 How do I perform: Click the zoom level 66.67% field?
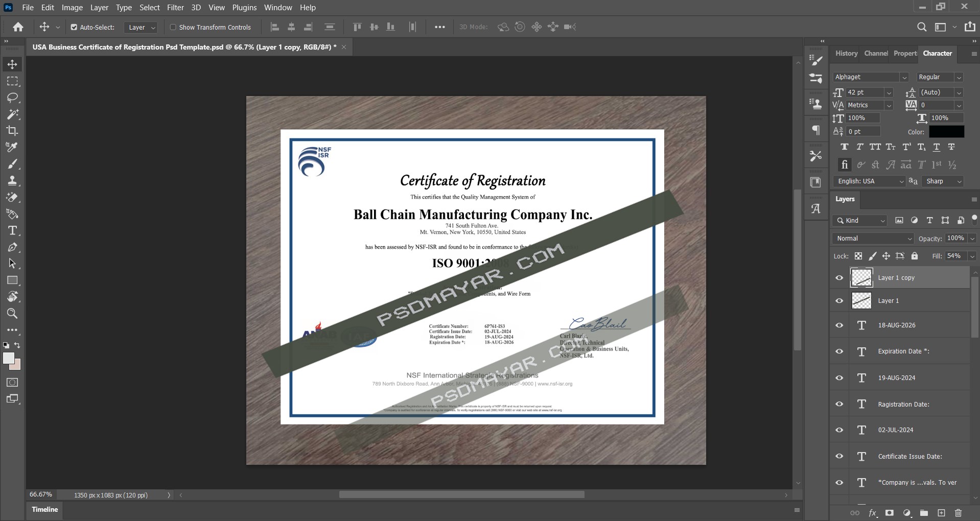(x=41, y=494)
